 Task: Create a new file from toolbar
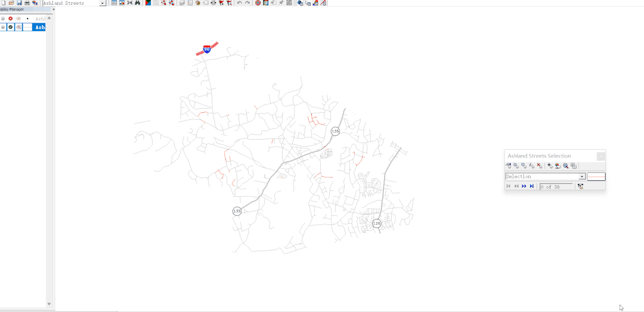click(4, 3)
